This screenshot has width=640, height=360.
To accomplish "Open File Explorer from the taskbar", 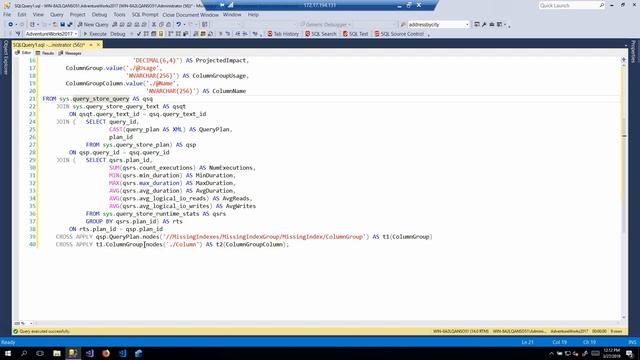I will (57, 353).
